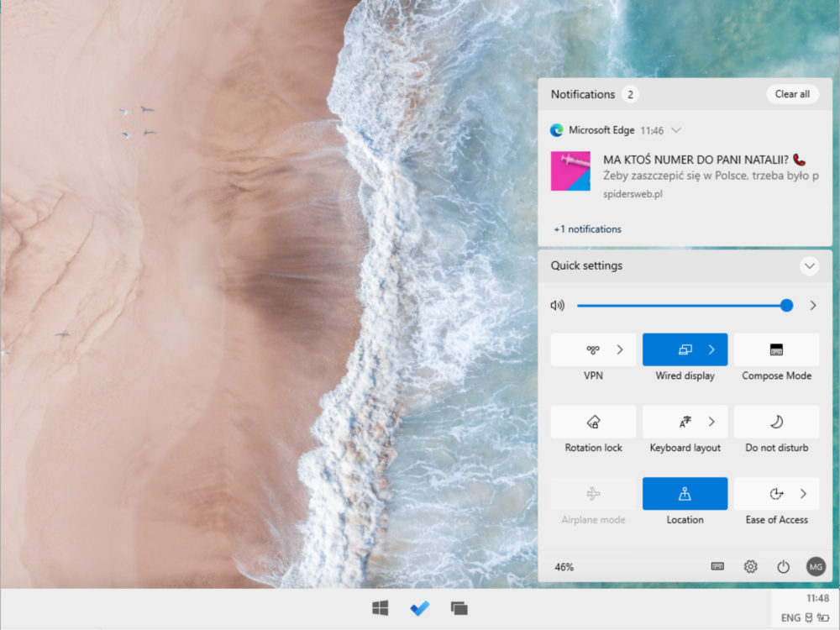Image resolution: width=840 pixels, height=630 pixels.
Task: Adjust the volume slider handle
Action: (786, 306)
